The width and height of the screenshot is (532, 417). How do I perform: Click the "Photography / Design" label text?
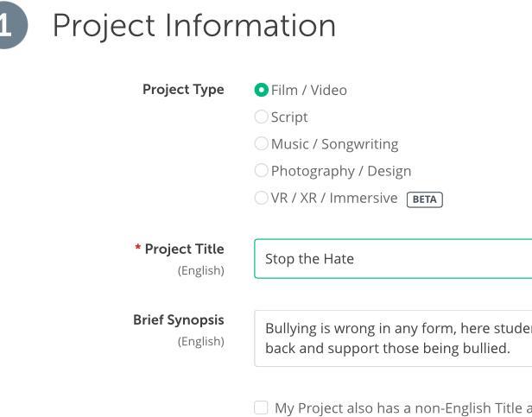[341, 171]
